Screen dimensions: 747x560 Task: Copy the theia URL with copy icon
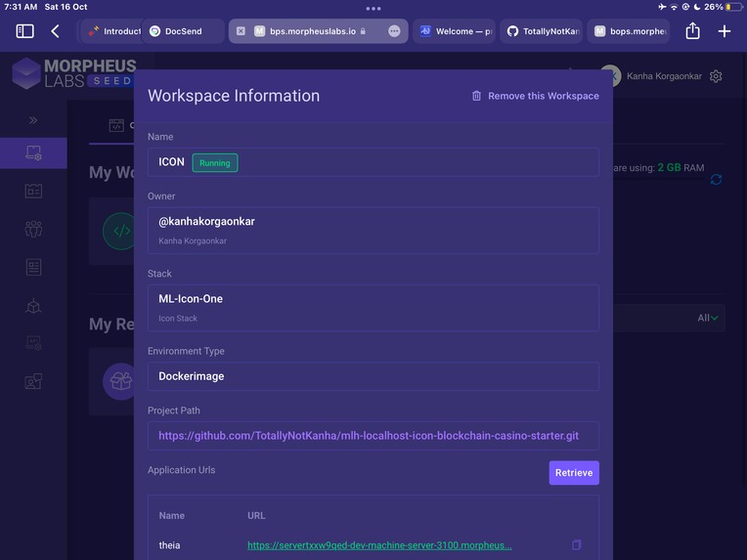coord(577,544)
